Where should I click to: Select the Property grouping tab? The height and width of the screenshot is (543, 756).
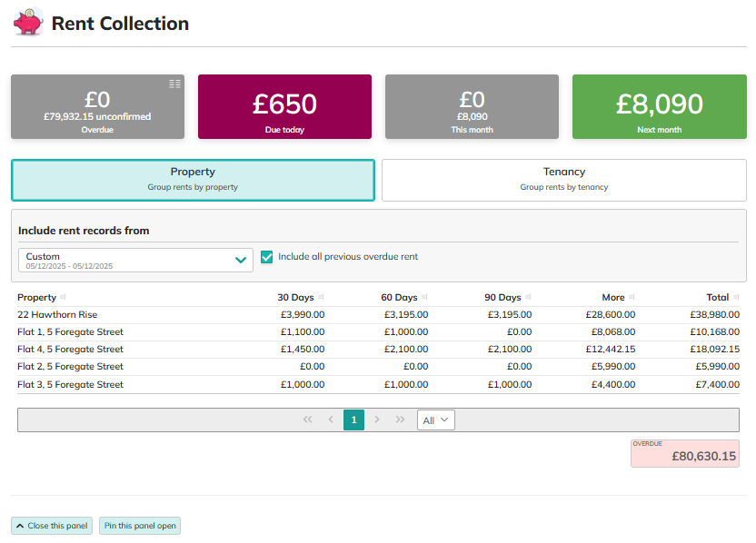tap(193, 180)
